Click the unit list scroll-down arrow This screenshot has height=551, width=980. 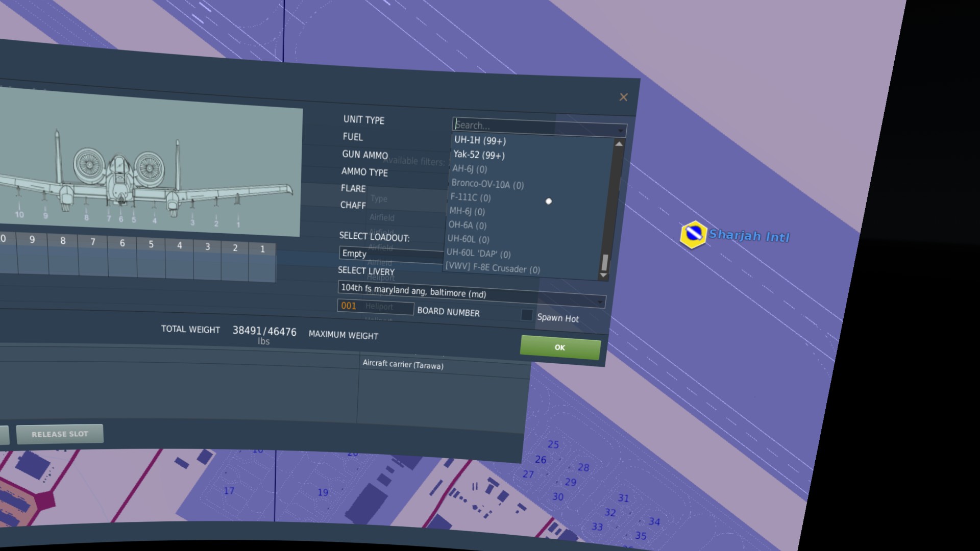point(603,275)
